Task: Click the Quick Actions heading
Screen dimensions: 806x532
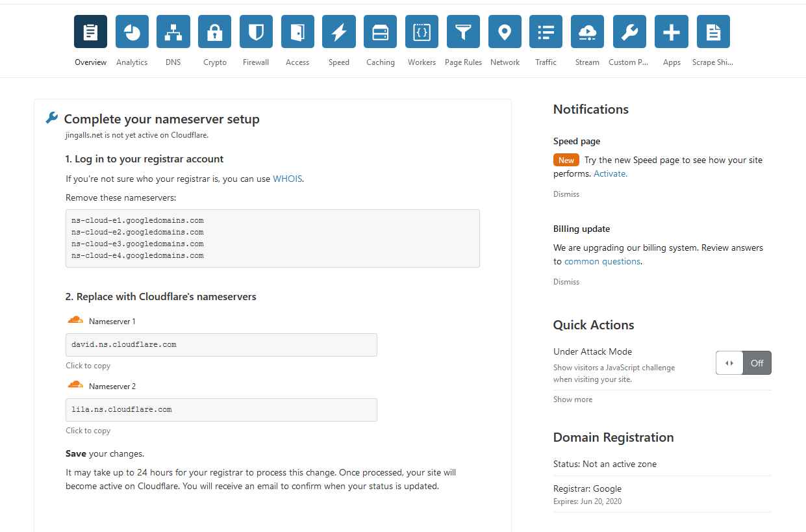Action: (x=594, y=325)
